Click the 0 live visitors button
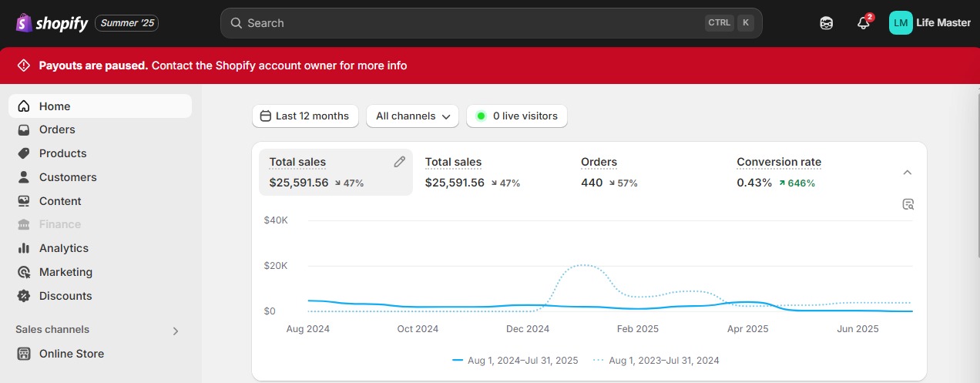The width and height of the screenshot is (980, 383). point(517,116)
